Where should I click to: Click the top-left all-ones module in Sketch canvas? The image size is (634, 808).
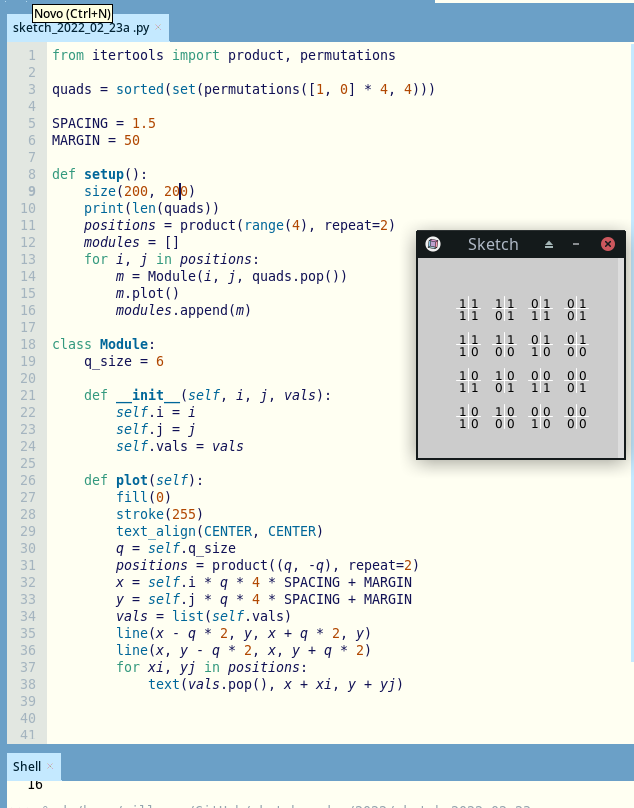(468, 309)
